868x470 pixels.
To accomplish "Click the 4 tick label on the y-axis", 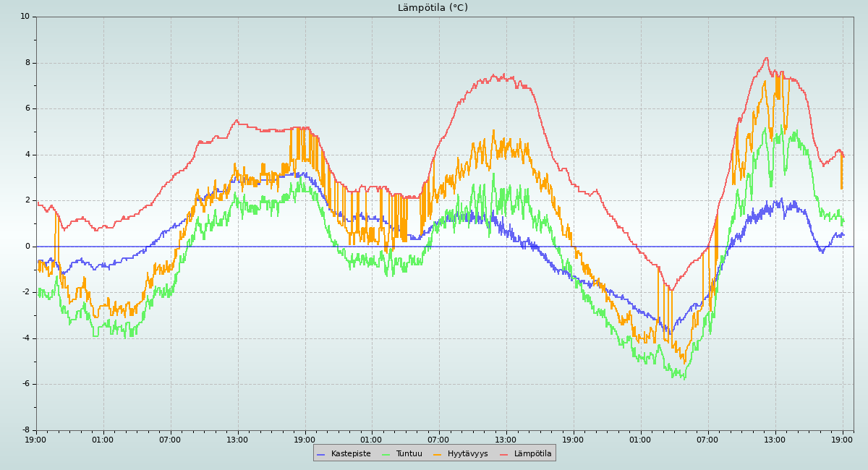I will [27, 155].
